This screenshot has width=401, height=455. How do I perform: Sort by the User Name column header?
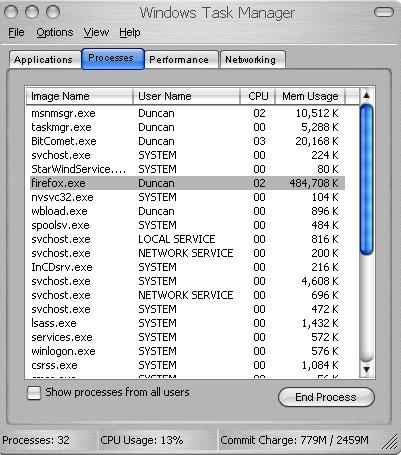tap(186, 96)
